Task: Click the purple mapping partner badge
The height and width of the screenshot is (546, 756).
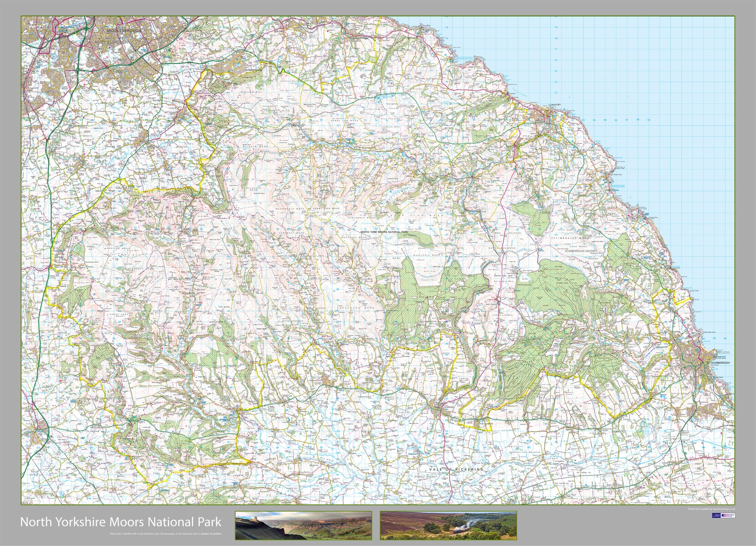Action: click(715, 516)
